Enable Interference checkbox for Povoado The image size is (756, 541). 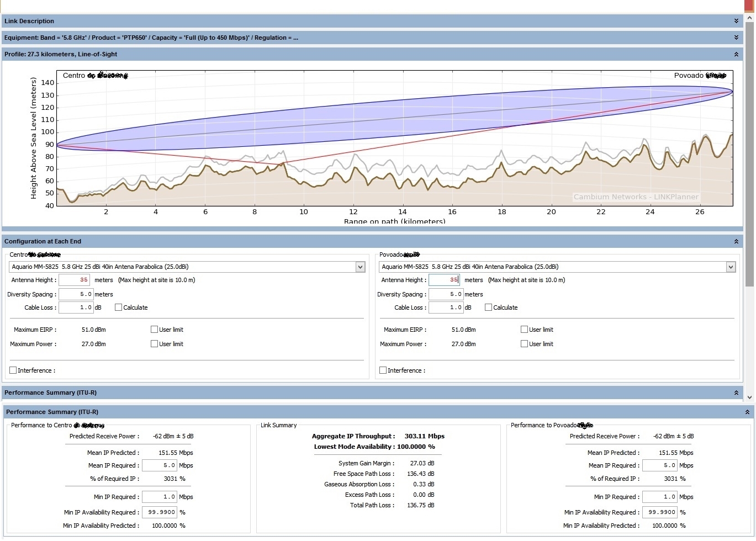[x=383, y=370]
